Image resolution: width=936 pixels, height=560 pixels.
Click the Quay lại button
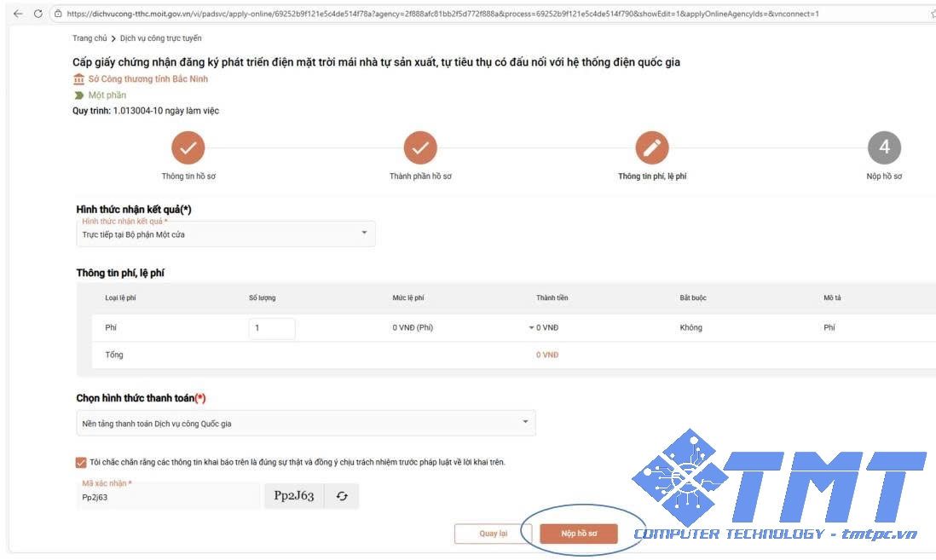point(493,534)
